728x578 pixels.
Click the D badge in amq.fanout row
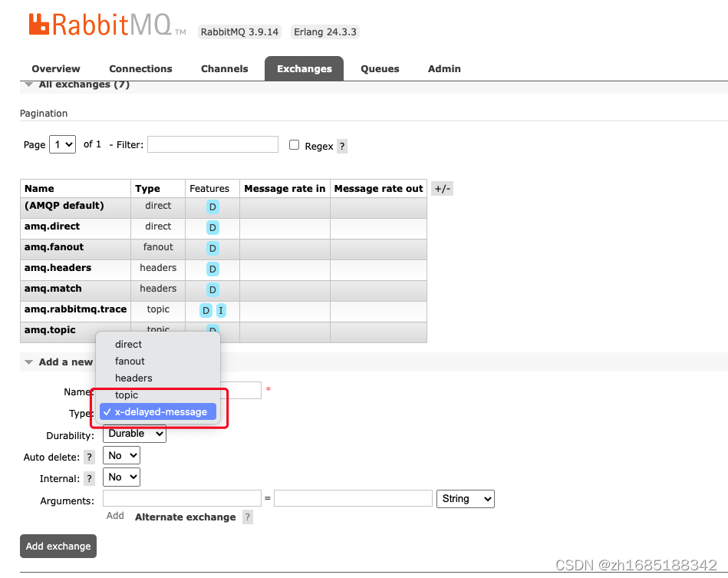(212, 248)
